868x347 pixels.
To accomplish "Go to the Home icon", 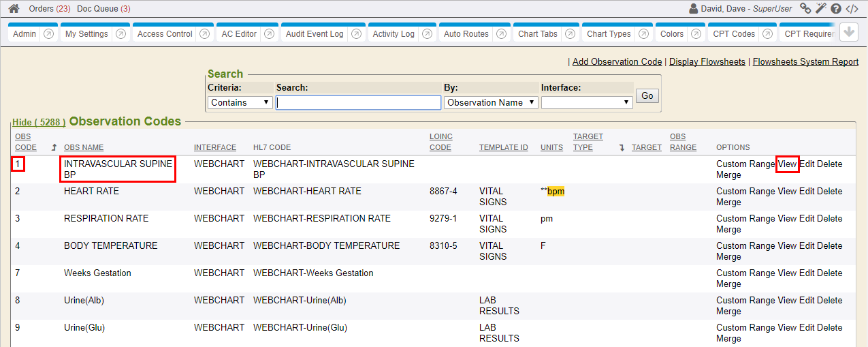I will pyautogui.click(x=14, y=9).
